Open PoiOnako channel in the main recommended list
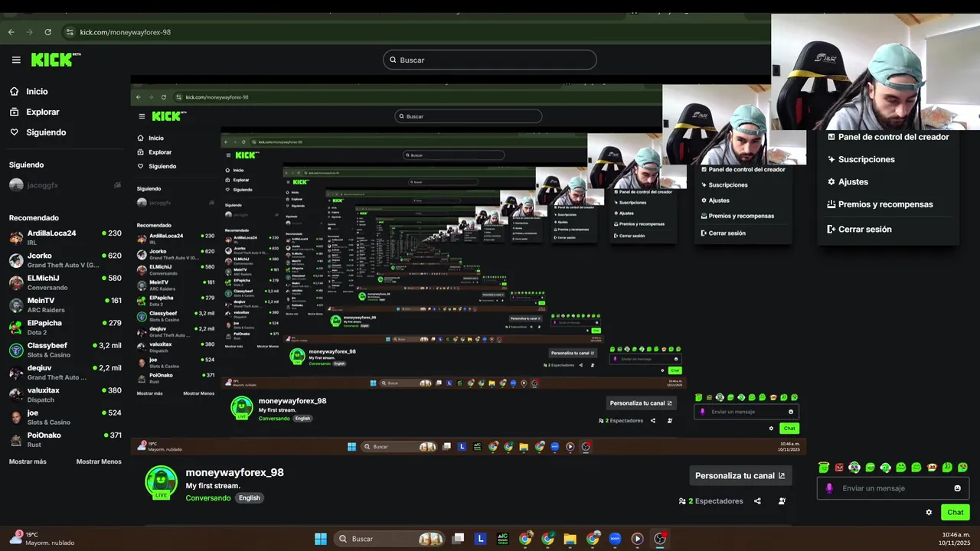The image size is (980, 551). [65, 439]
